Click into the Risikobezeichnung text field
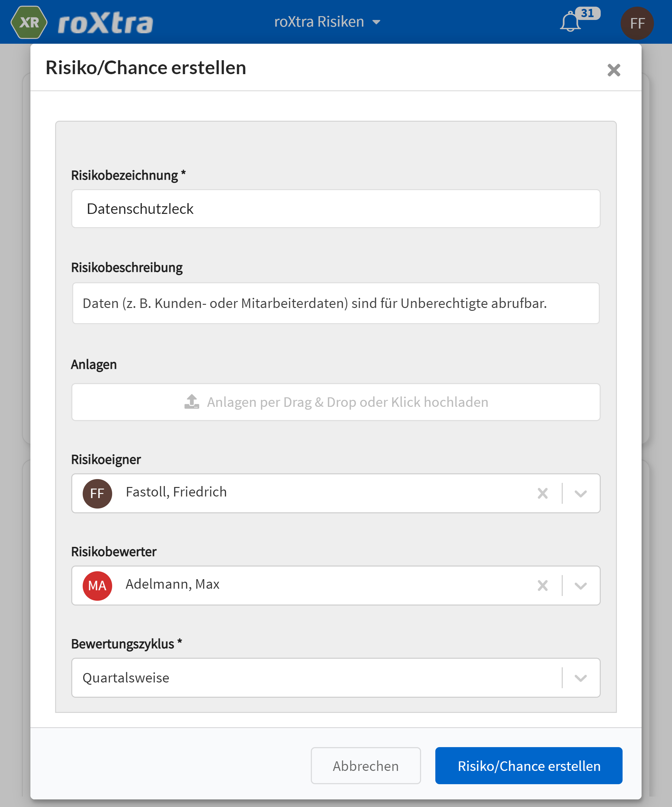 336,209
